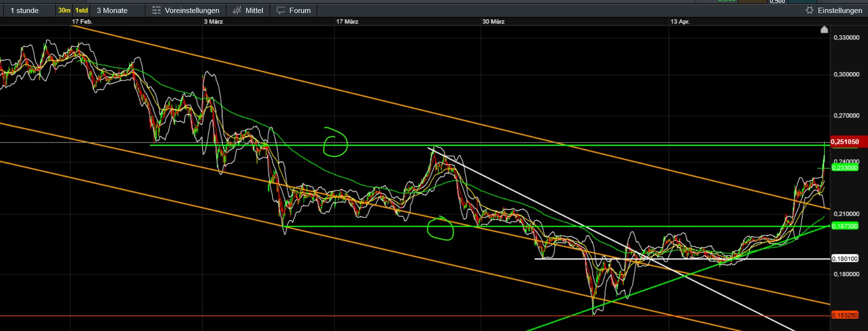This screenshot has width=868, height=331.
Task: Click the 0,300000 price axis value
Action: [846, 75]
